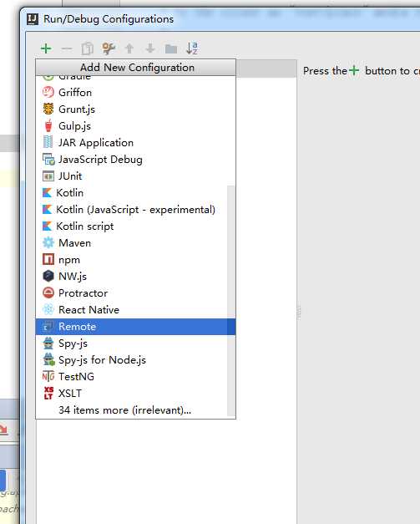Click the Move Down arrow icon

(150, 48)
